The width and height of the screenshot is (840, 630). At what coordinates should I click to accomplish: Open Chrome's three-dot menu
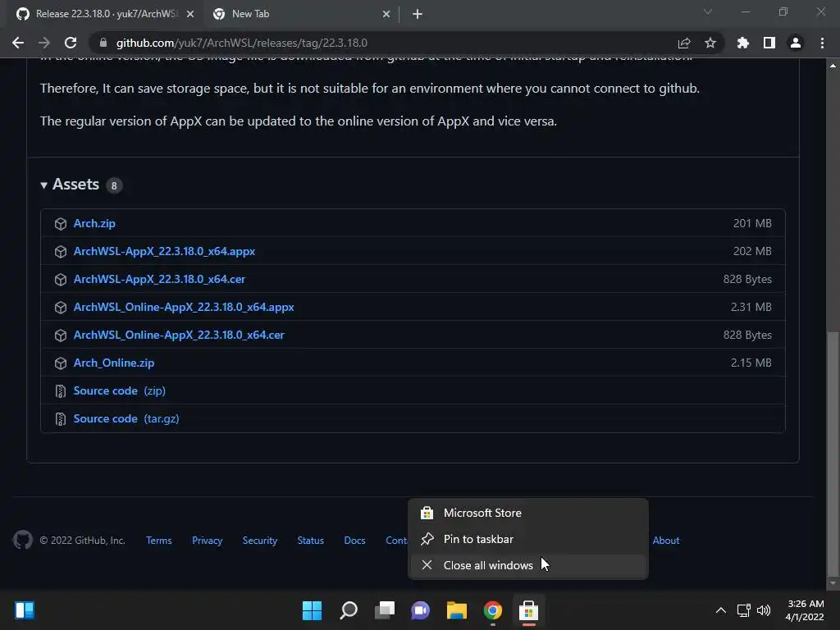[822, 43]
